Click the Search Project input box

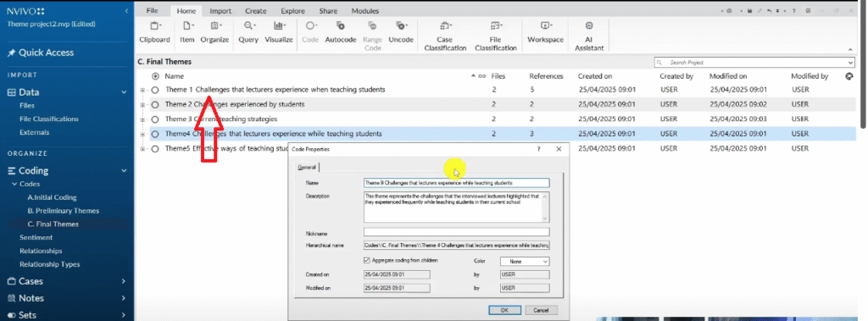(x=755, y=63)
